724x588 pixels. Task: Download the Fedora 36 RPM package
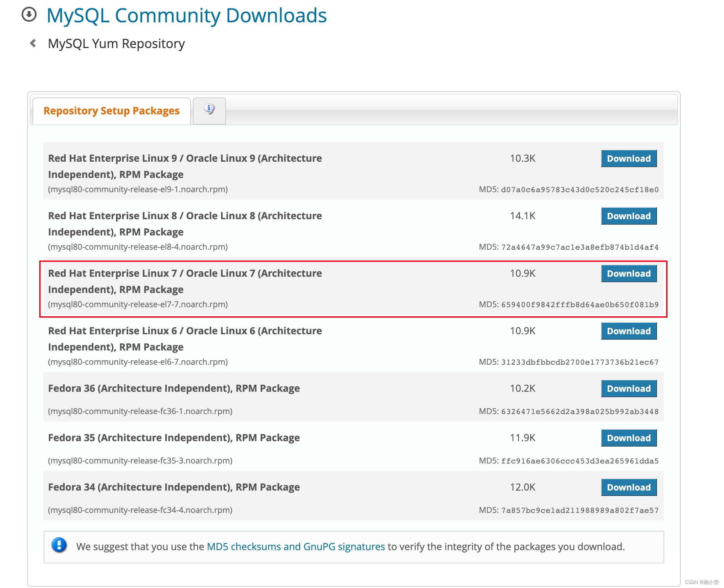pos(629,388)
